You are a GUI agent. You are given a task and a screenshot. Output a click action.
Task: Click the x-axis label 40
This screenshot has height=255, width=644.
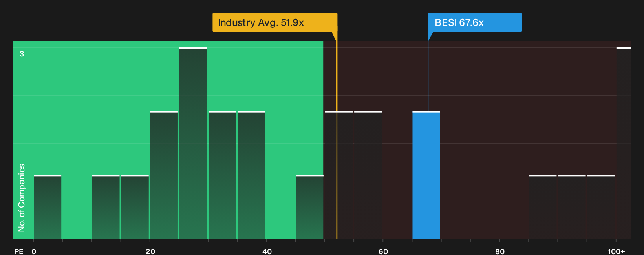267,251
